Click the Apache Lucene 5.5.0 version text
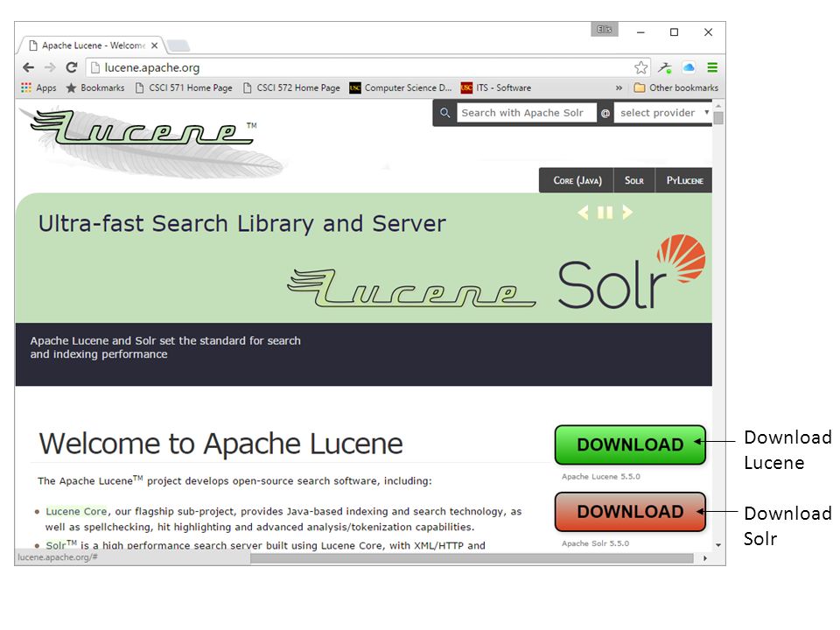Viewport: 840px width, 630px height. 600,476
